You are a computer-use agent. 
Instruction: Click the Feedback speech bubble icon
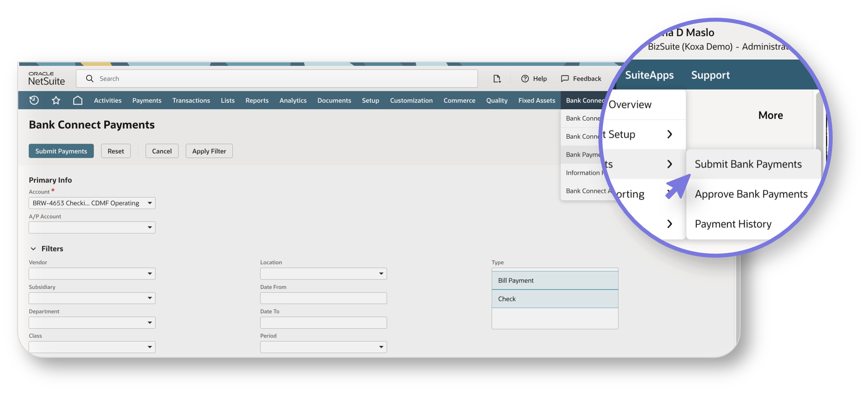point(565,78)
